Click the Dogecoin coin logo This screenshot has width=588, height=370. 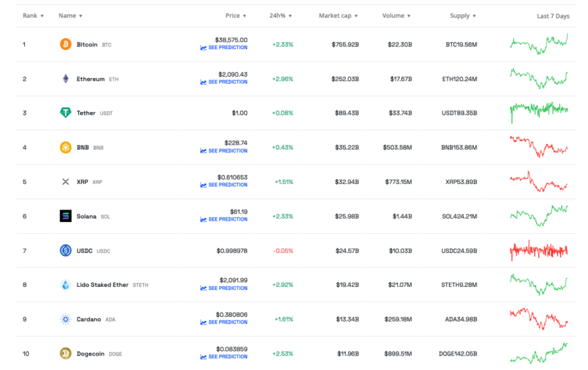tap(66, 353)
